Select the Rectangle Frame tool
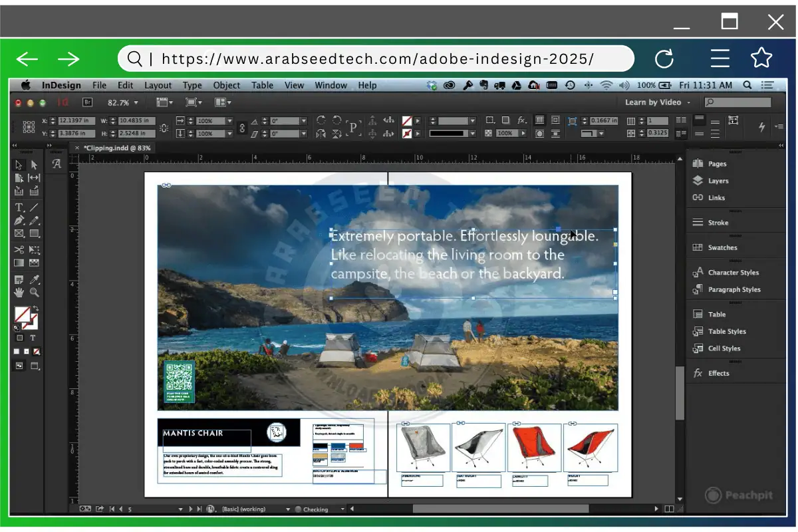The height and width of the screenshot is (532, 798). [x=19, y=231]
